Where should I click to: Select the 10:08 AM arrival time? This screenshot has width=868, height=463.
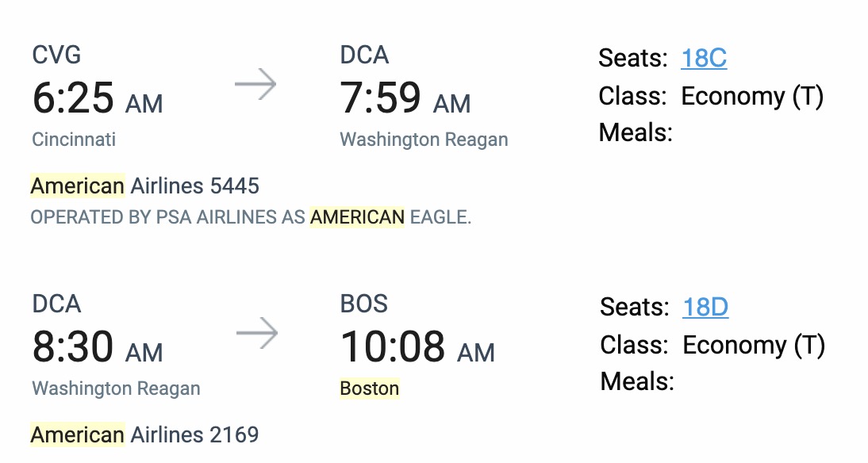[417, 347]
